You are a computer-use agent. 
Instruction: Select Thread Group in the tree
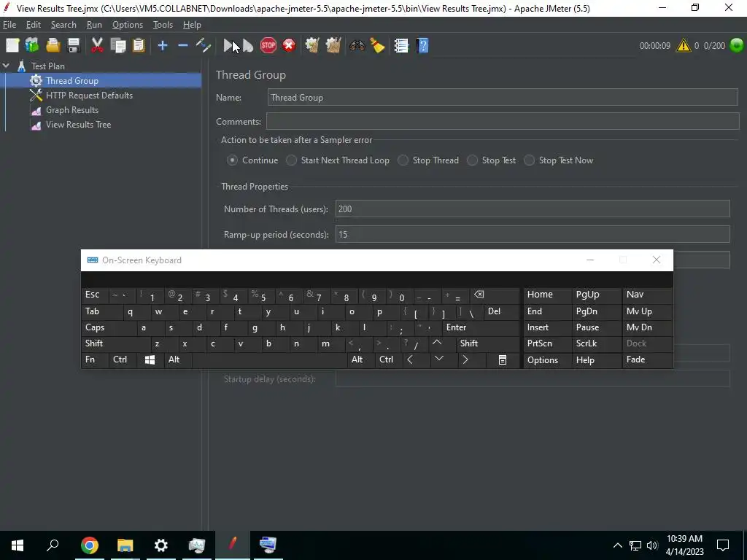(72, 81)
